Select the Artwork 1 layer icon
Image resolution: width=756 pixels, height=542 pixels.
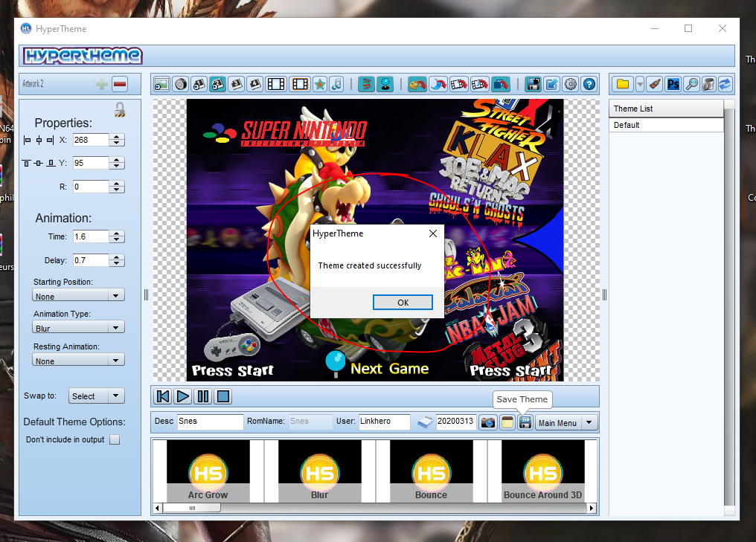[199, 84]
